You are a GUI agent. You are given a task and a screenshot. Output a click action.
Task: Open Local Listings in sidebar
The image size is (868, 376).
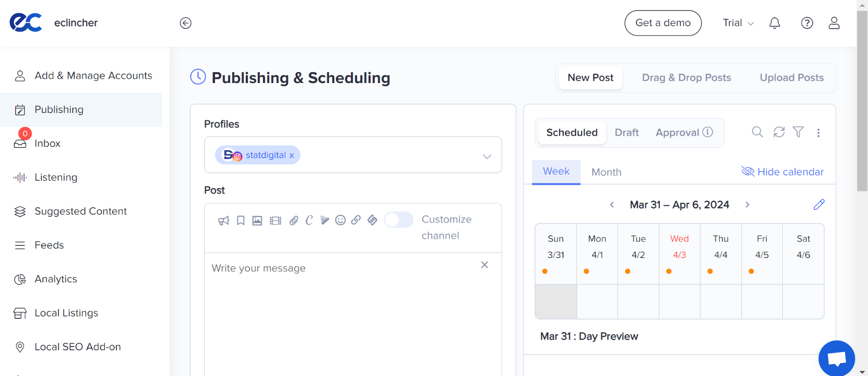pos(81,313)
